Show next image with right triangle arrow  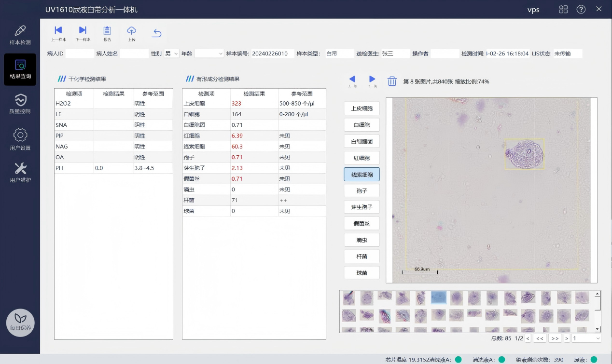[x=372, y=81]
